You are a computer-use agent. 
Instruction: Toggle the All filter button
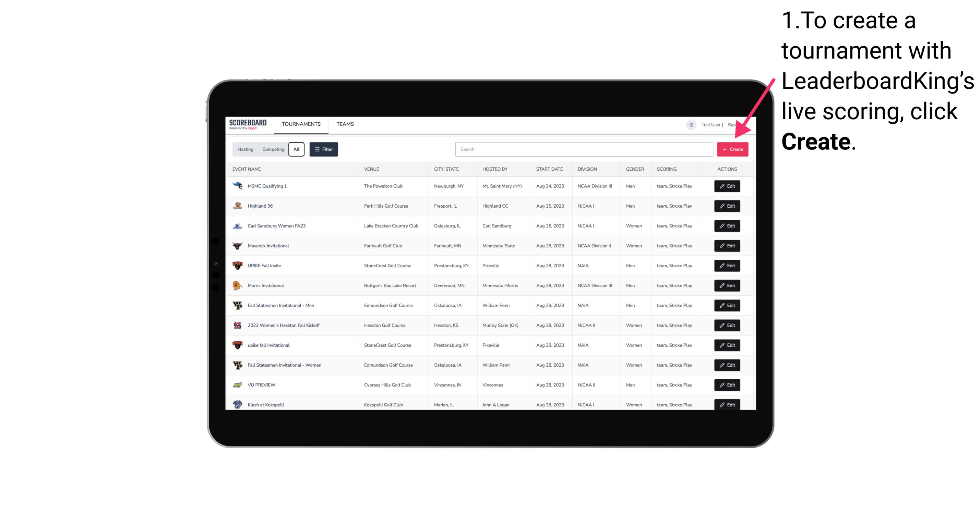(x=296, y=149)
